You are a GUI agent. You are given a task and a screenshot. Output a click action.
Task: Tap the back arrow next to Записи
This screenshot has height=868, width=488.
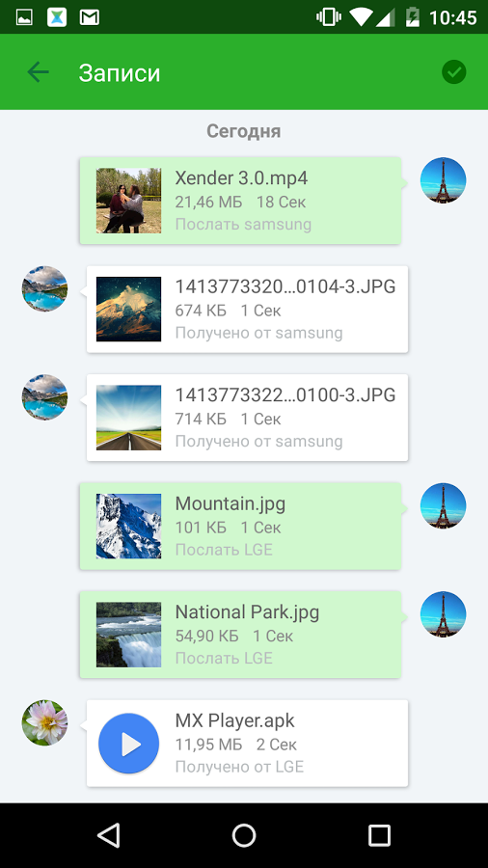click(x=39, y=72)
